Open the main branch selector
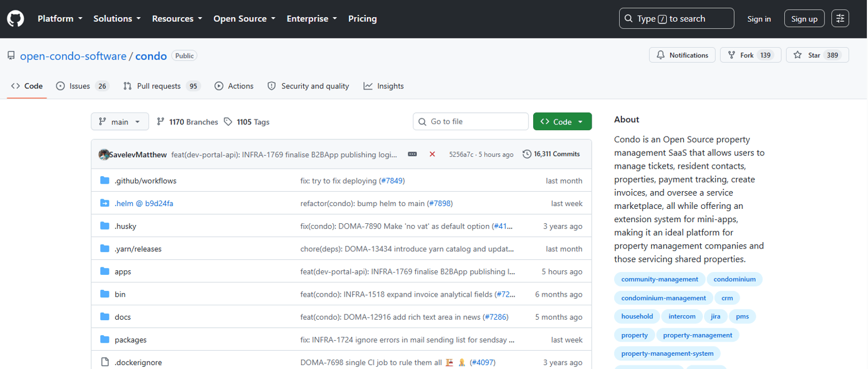This screenshot has width=868, height=369. click(x=120, y=122)
